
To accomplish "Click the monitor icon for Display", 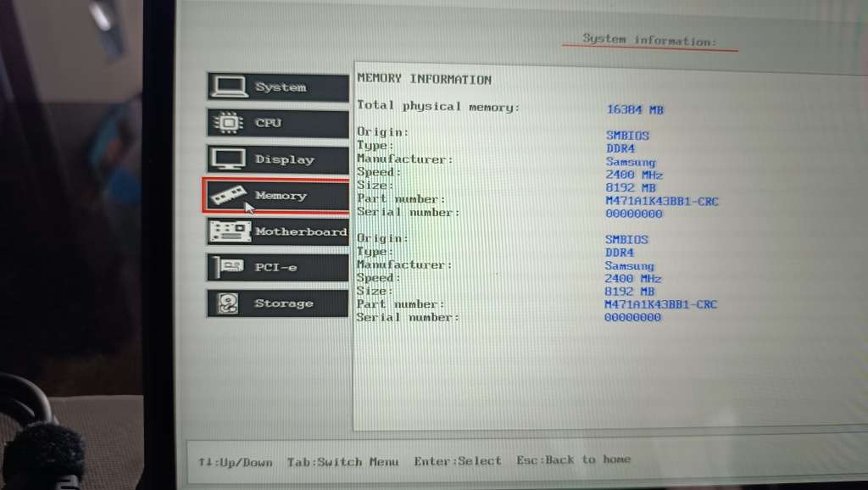I will (227, 159).
